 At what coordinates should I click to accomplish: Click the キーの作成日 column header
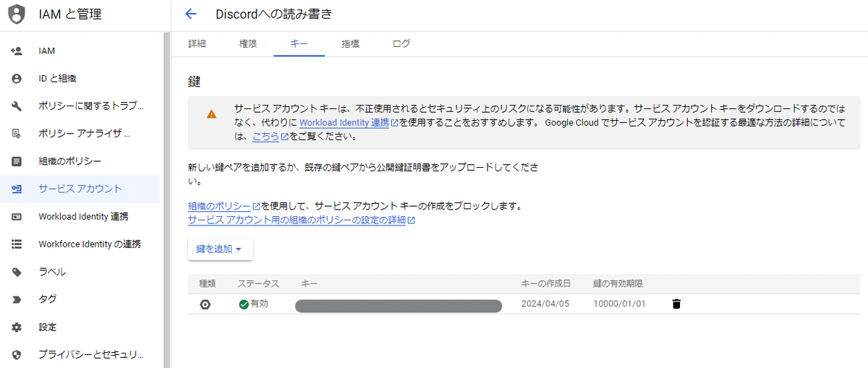point(545,283)
